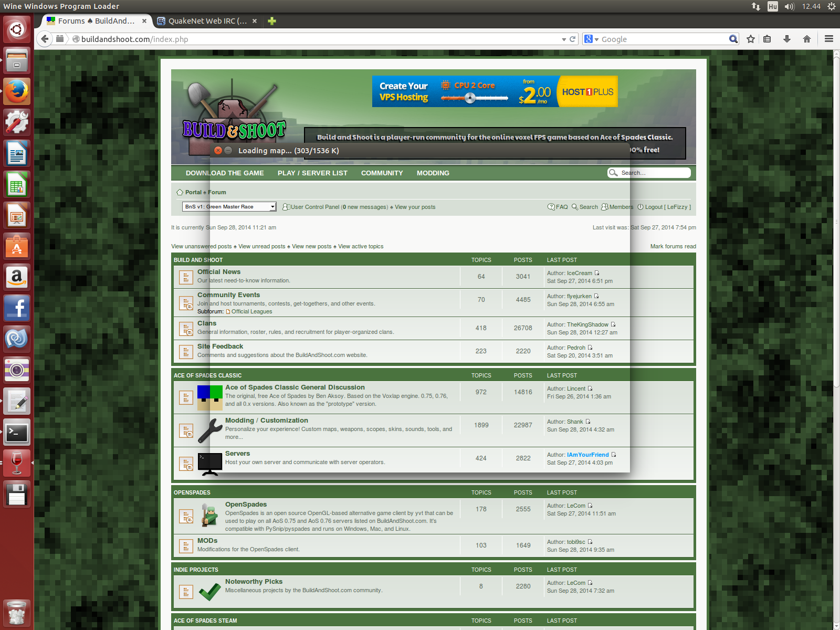Open the Firefox downloads arrow icon
Viewport: 840px width, 630px height.
click(x=786, y=39)
